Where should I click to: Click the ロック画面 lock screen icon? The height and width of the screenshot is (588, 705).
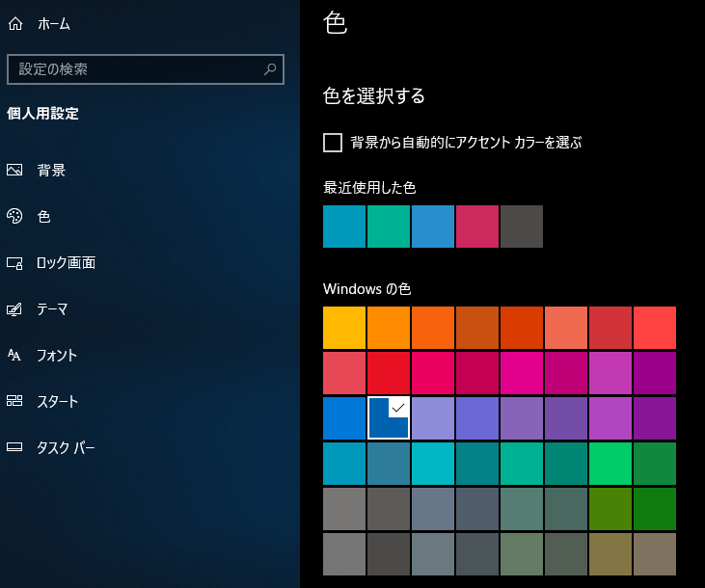click(14, 263)
